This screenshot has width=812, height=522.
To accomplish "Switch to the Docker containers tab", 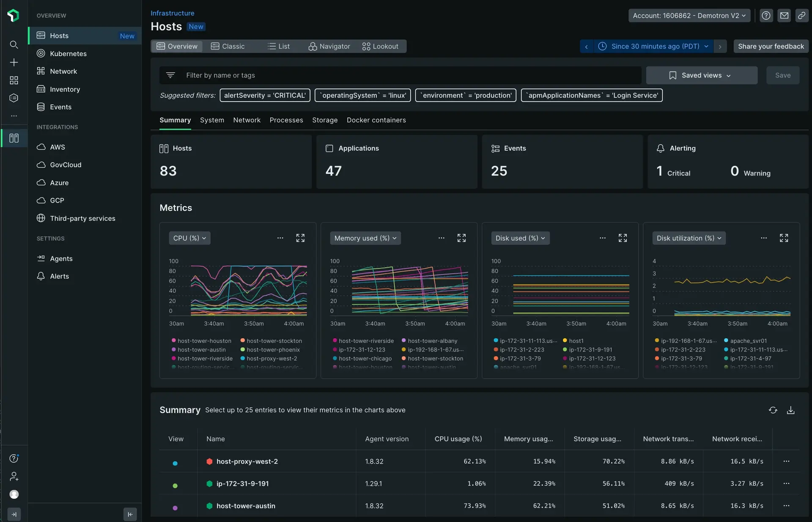I will [376, 120].
